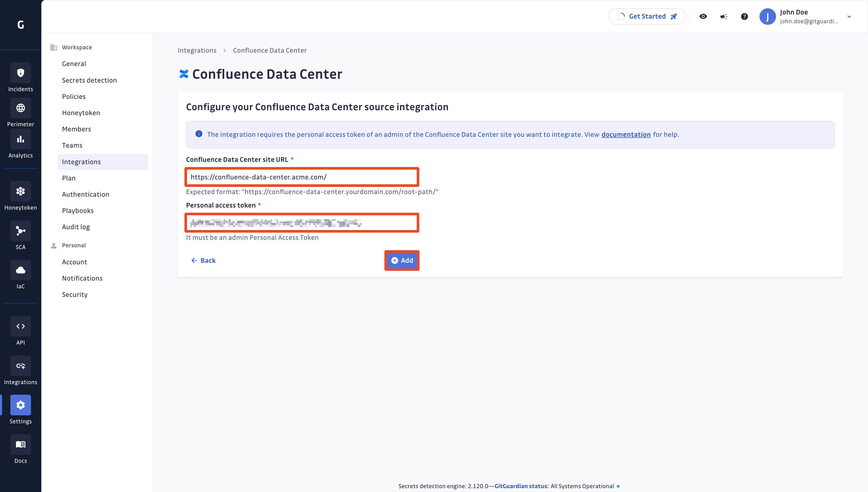Open Members settings
The height and width of the screenshot is (492, 868).
click(103, 129)
